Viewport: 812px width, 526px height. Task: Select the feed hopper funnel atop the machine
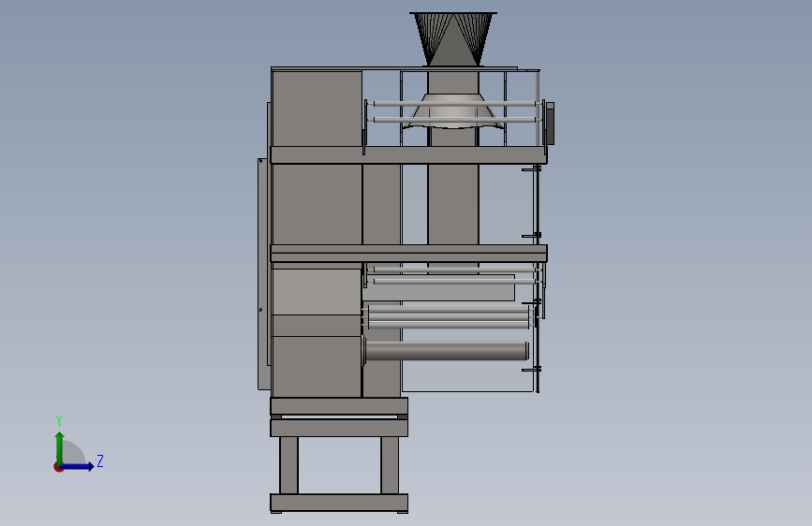click(x=453, y=39)
